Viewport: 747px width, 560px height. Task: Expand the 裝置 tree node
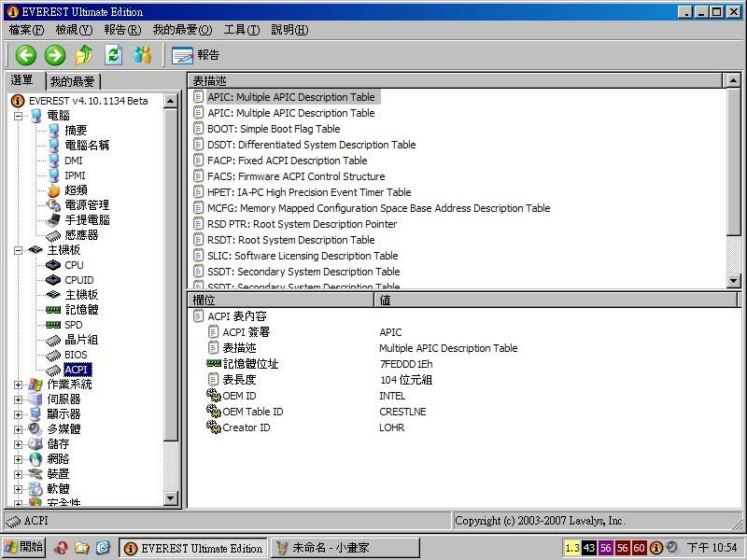(x=18, y=475)
